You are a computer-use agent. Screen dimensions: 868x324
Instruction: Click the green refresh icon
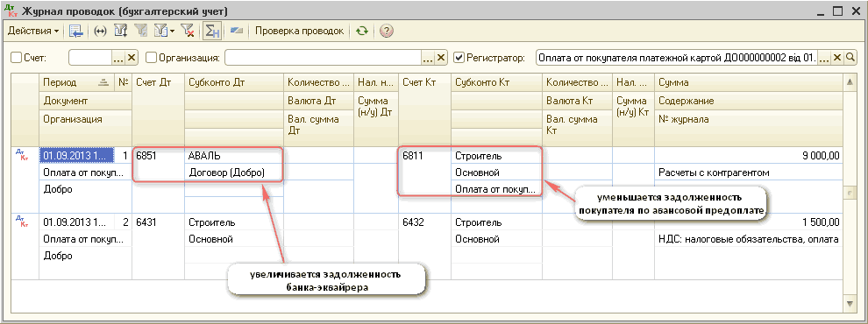(x=362, y=32)
